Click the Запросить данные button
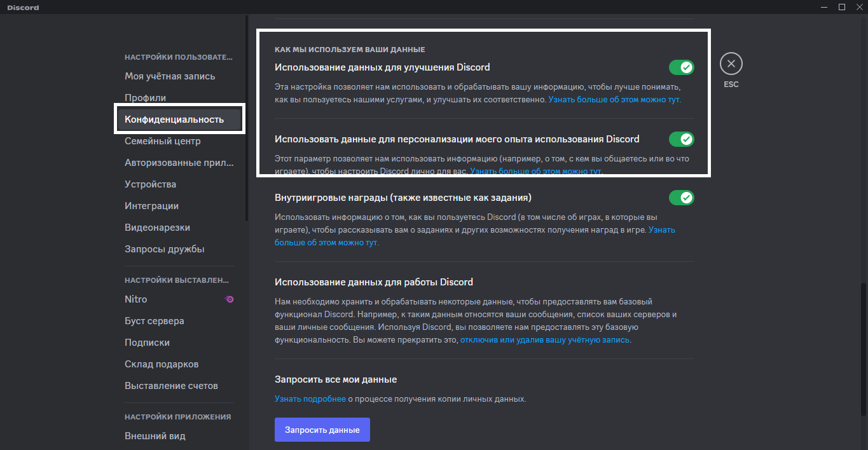Viewport: 868px width, 450px height. [322, 430]
